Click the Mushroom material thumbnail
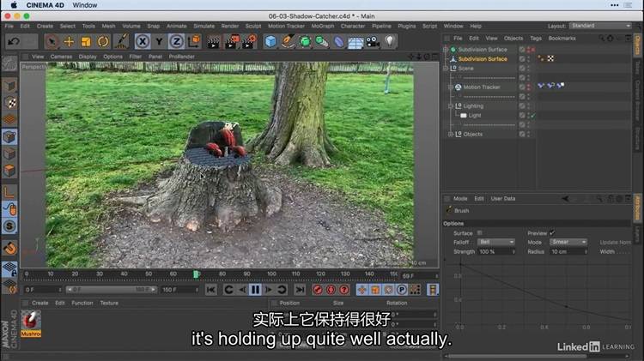Viewport: 644px width, 361px height. pyautogui.click(x=31, y=323)
